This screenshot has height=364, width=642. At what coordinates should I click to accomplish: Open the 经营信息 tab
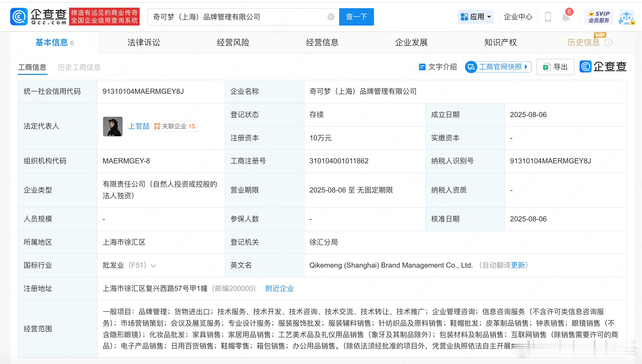click(x=322, y=42)
